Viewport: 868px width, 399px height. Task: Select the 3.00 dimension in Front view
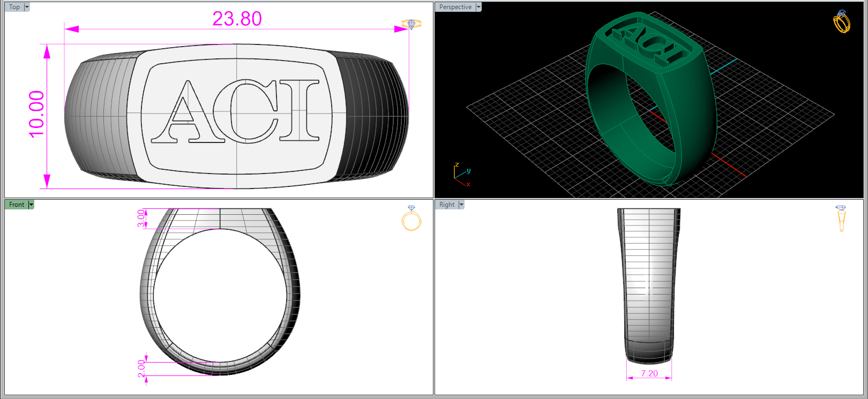tap(141, 218)
